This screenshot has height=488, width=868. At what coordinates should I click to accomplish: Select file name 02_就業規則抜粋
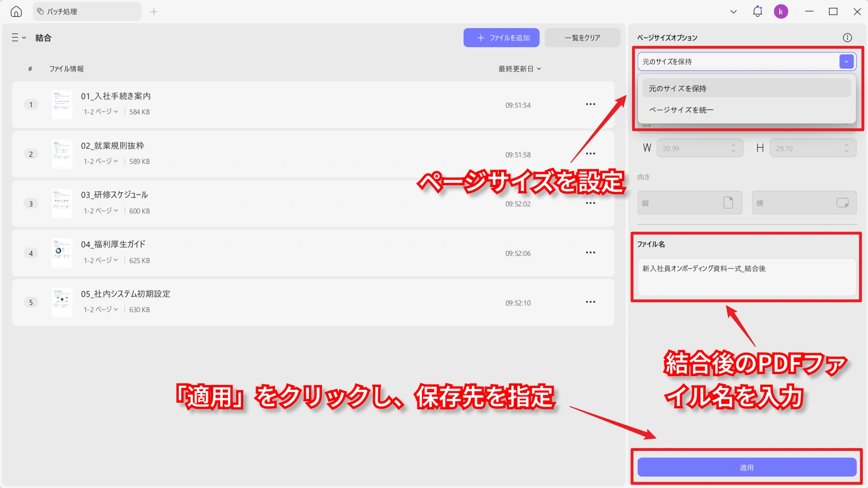[x=113, y=146]
